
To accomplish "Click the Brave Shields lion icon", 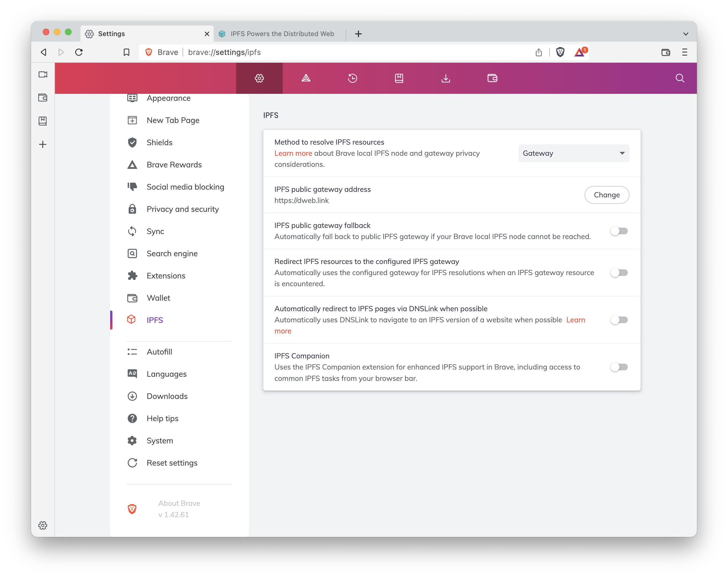I will coord(560,52).
